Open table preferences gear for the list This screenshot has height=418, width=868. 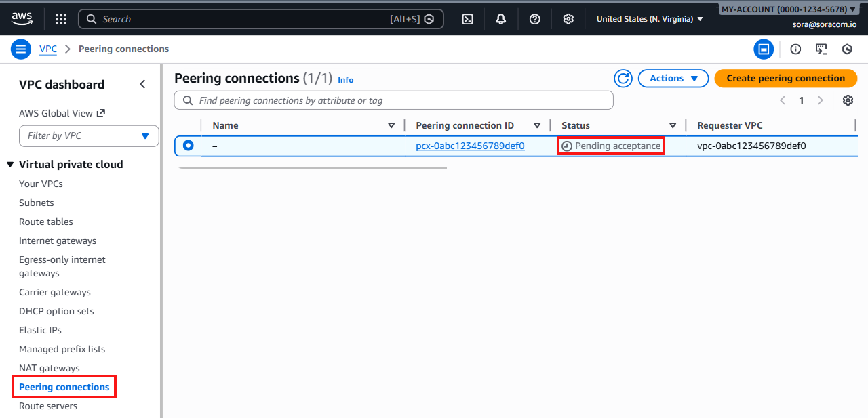848,100
